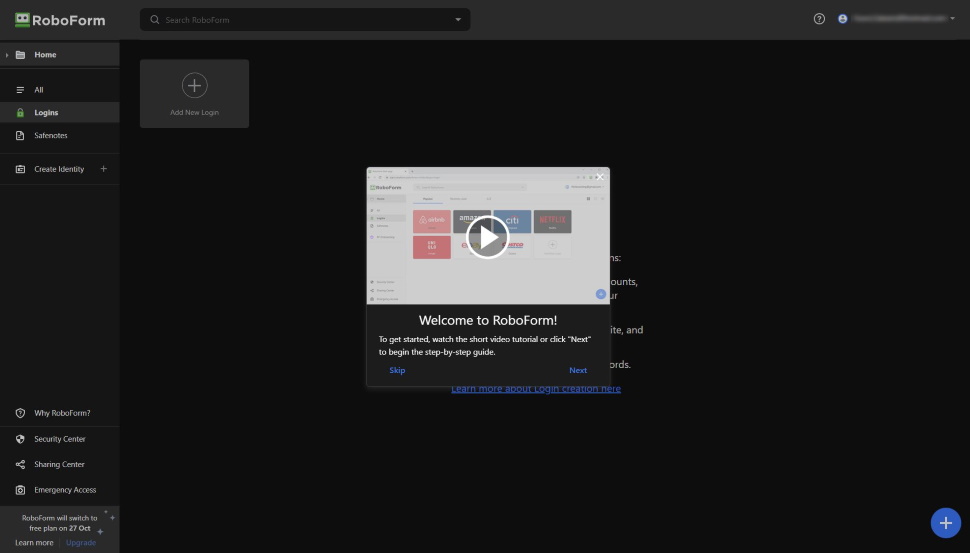The height and width of the screenshot is (553, 970).
Task: Click Learn more in the plan banner
Action: pyautogui.click(x=34, y=543)
